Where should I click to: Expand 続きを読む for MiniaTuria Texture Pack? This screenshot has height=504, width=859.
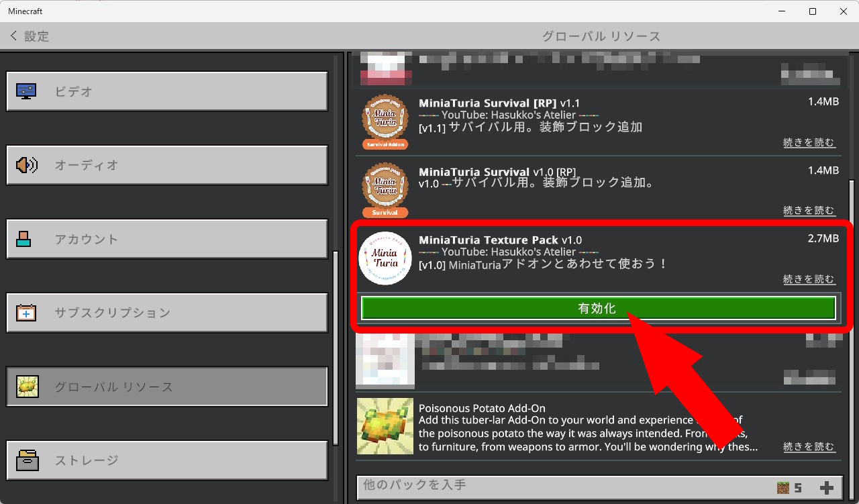[x=809, y=279]
